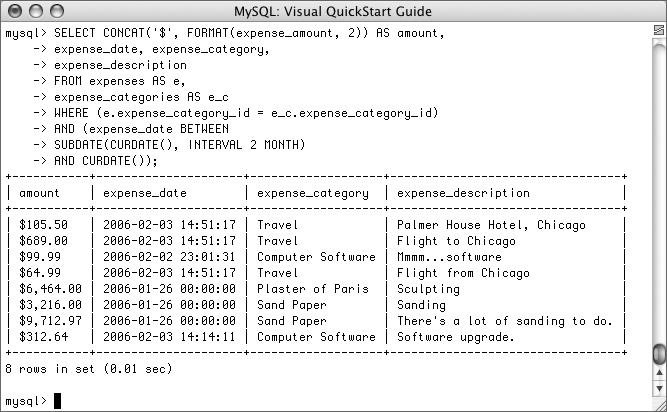Click the vertical scrollbar thumb

click(x=659, y=354)
